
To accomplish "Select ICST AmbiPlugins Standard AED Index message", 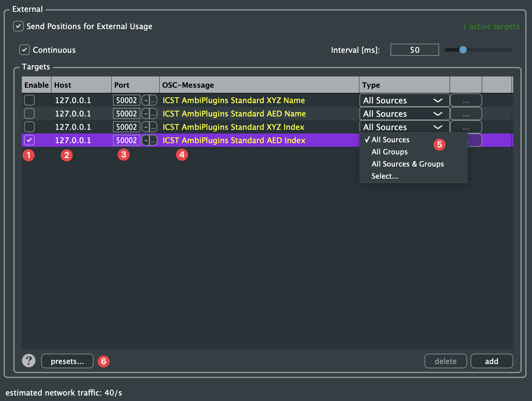I will 234,140.
